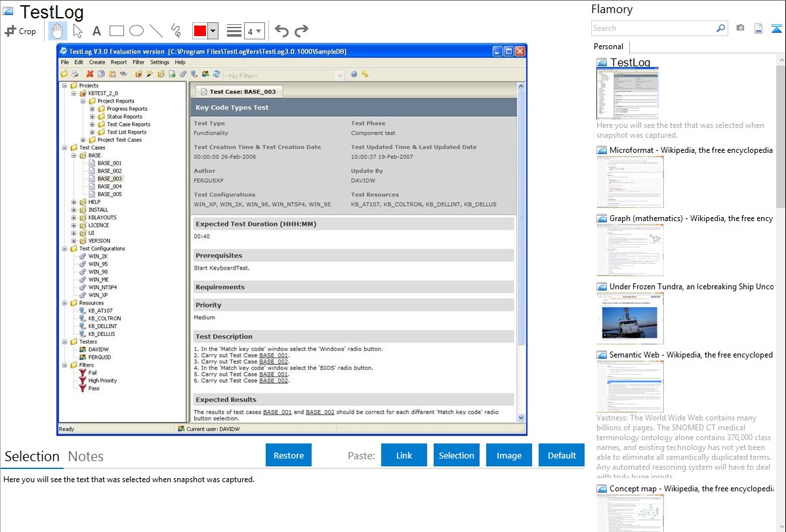Screen dimensions: 786x532
Task: Click the testers people icon in TestLog toolbar
Action: [205, 74]
